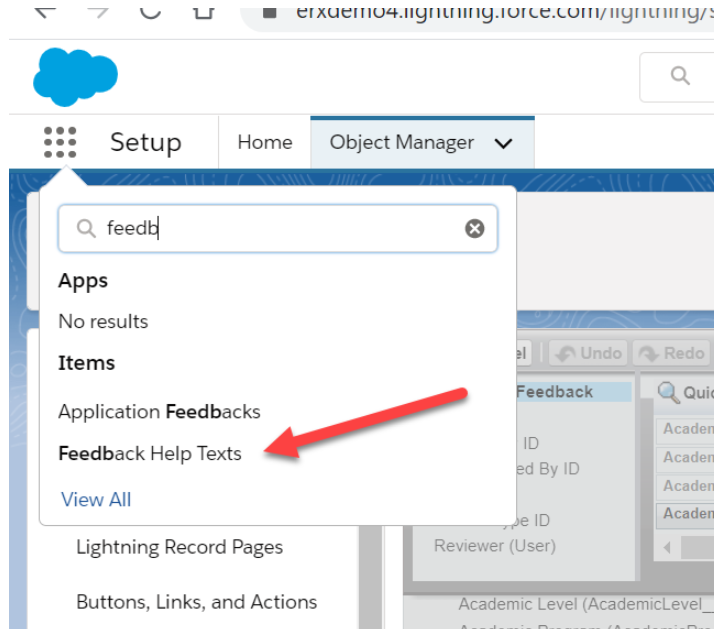Focus the feedb search input field

(x=280, y=229)
